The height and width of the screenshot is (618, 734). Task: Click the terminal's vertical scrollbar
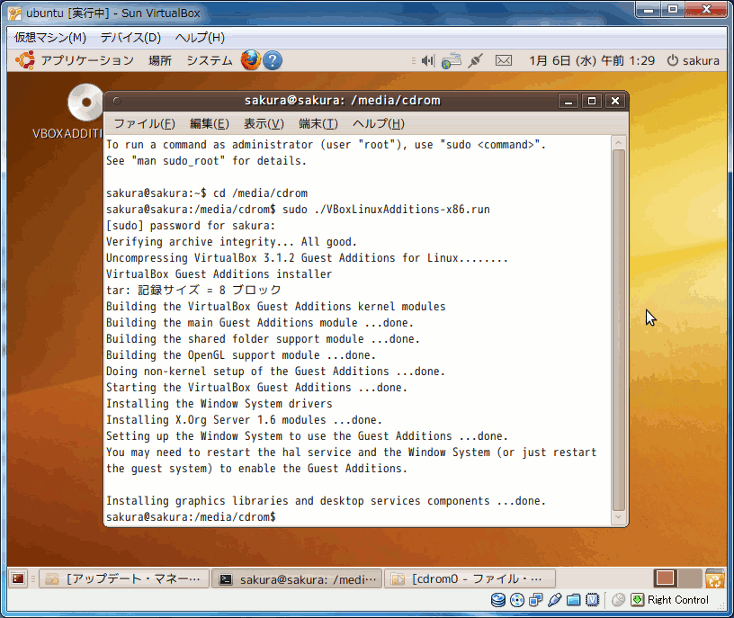(x=618, y=330)
